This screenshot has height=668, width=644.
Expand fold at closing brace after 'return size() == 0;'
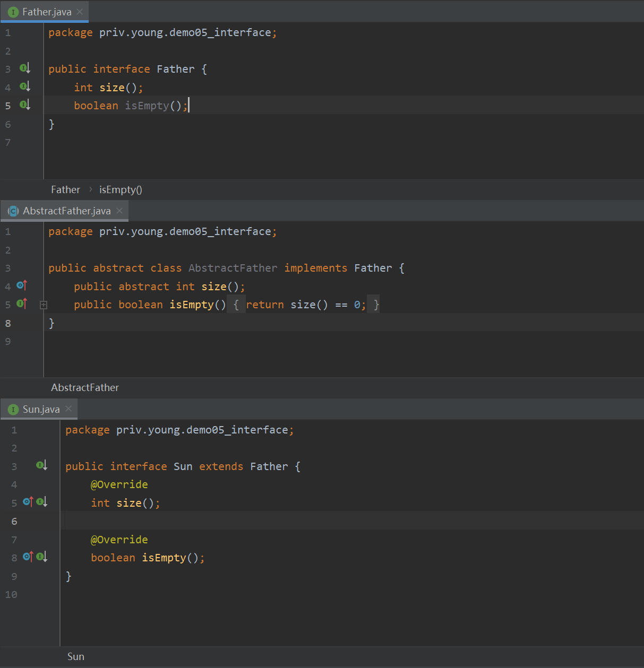pos(374,305)
